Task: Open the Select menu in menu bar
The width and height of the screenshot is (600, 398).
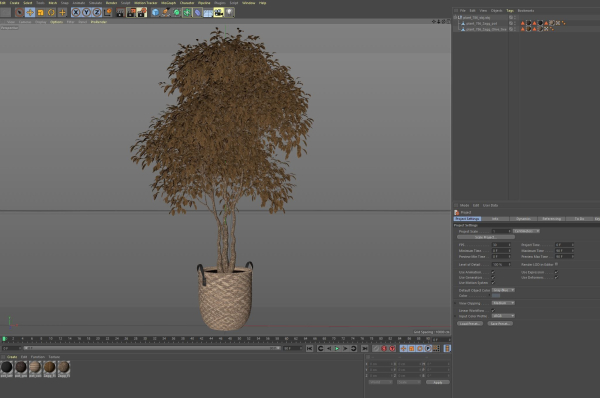Action: (x=28, y=3)
